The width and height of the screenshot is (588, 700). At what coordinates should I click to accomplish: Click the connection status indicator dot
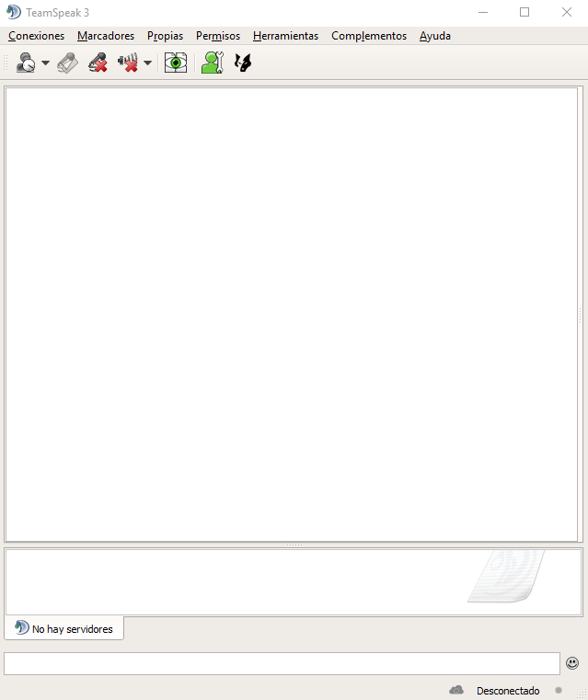558,690
